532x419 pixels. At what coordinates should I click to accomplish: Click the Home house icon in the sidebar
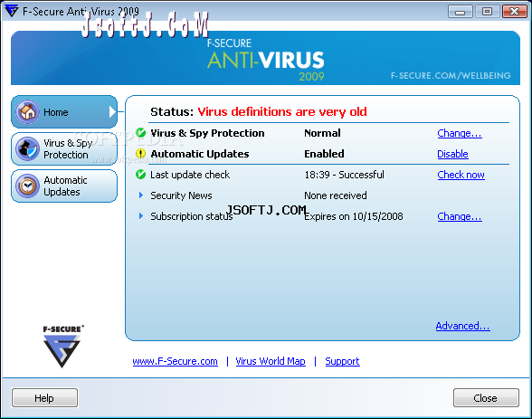(x=27, y=112)
